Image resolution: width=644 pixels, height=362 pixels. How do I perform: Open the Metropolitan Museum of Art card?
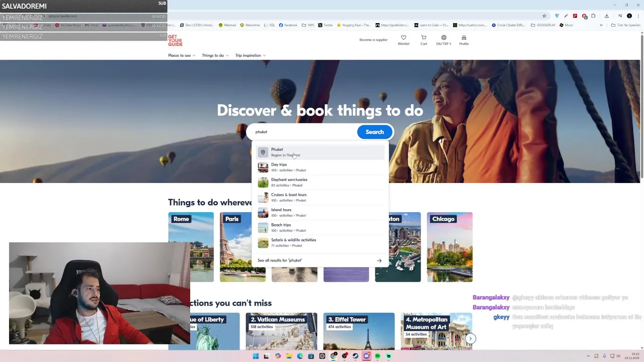pyautogui.click(x=436, y=331)
